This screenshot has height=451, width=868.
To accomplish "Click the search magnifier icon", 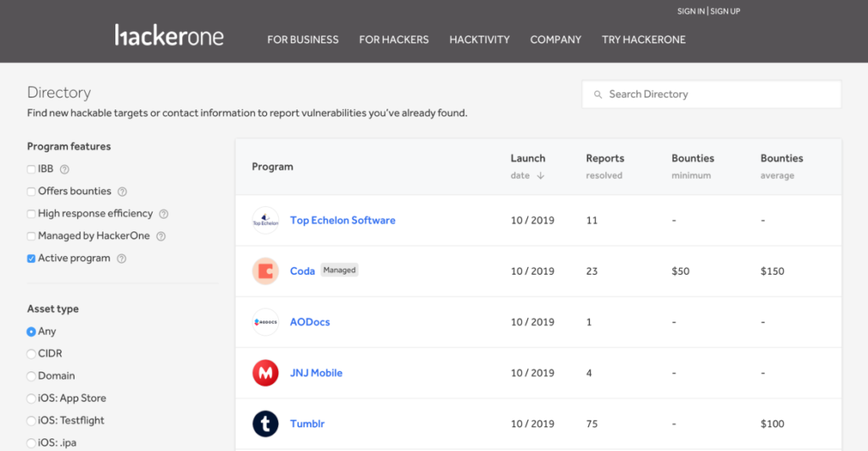I will (598, 95).
